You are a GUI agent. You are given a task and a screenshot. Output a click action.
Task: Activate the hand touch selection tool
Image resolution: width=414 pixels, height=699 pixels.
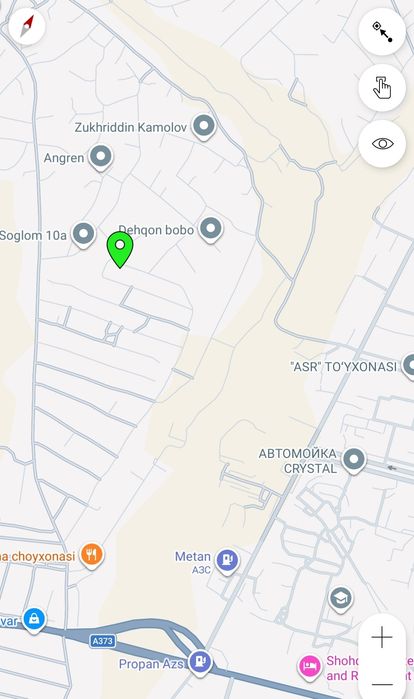[382, 88]
